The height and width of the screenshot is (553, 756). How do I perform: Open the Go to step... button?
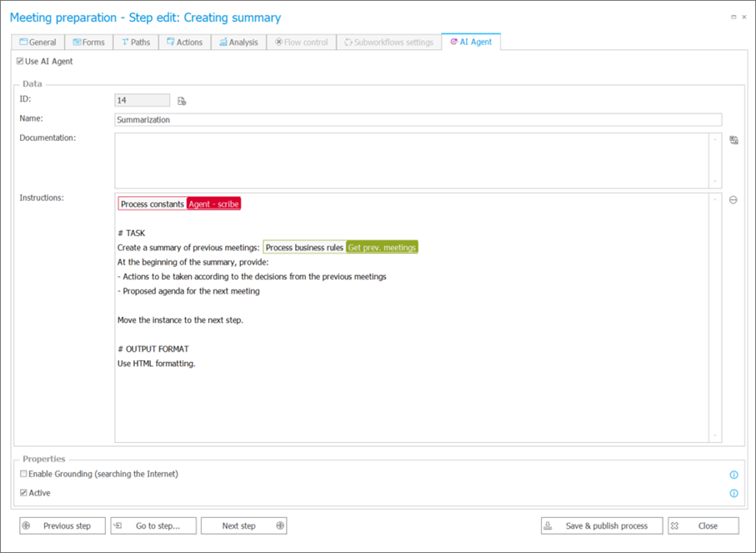point(154,526)
